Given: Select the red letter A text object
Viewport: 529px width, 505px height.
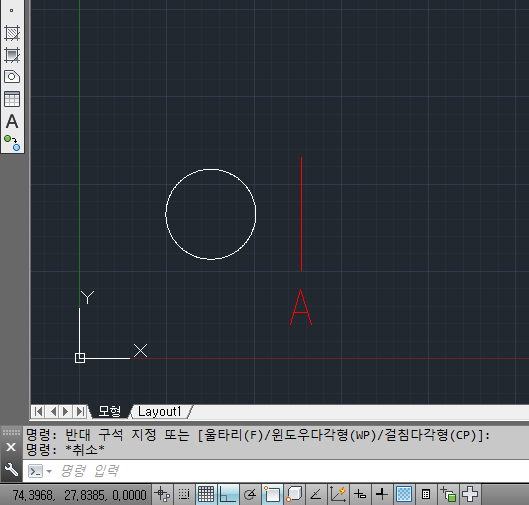Looking at the screenshot, I should click(x=301, y=307).
